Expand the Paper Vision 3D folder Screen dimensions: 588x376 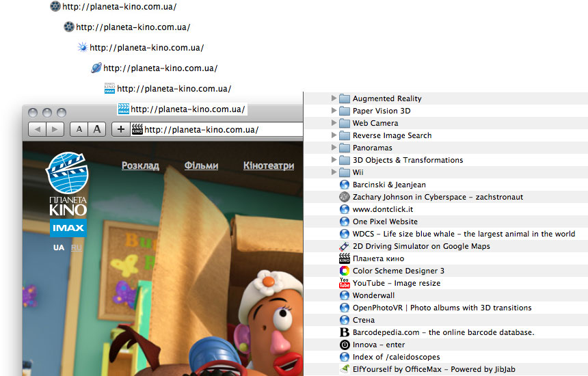[334, 111]
